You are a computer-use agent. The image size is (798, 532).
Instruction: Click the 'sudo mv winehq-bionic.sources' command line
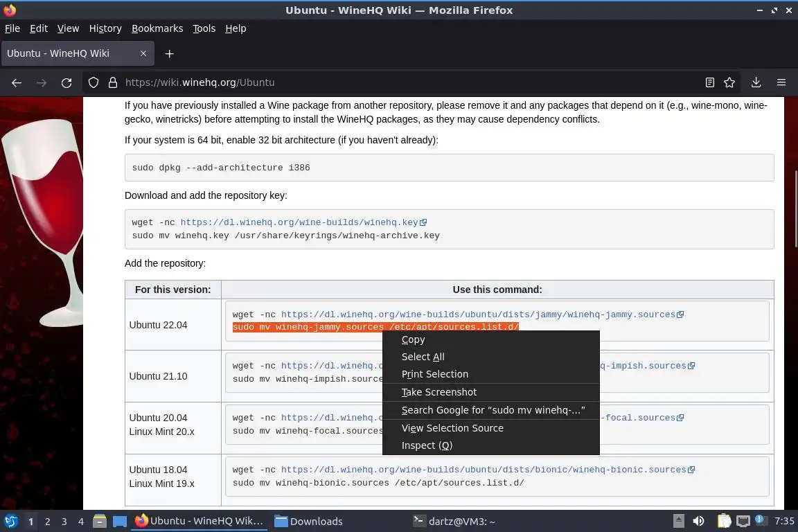(x=378, y=483)
